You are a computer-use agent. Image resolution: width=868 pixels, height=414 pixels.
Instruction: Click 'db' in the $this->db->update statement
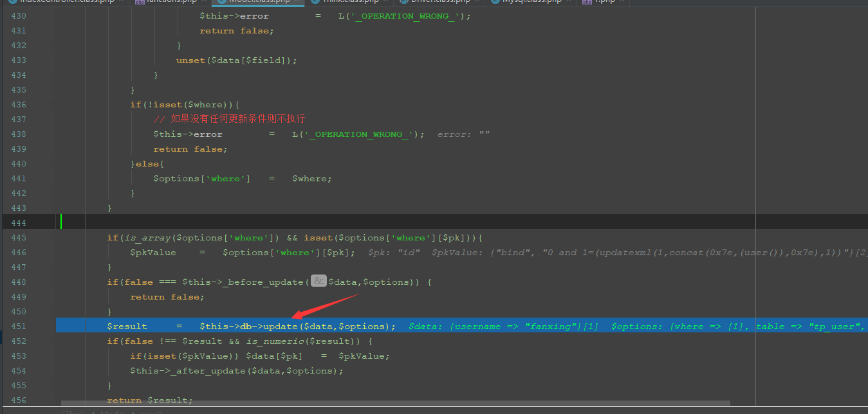click(246, 327)
